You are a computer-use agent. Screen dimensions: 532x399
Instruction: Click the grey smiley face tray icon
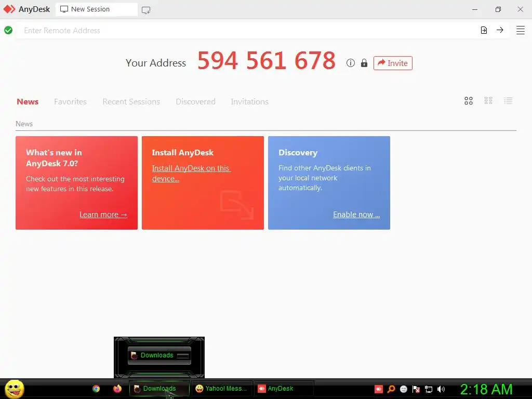click(403, 389)
